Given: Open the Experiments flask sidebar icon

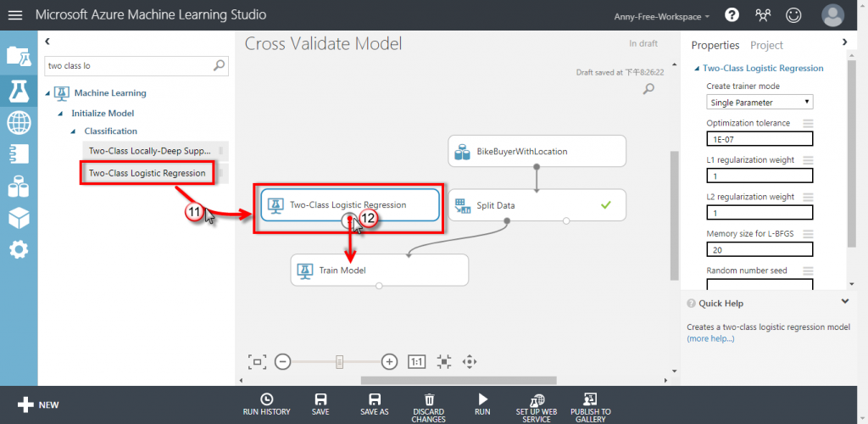Looking at the screenshot, I should (x=19, y=90).
